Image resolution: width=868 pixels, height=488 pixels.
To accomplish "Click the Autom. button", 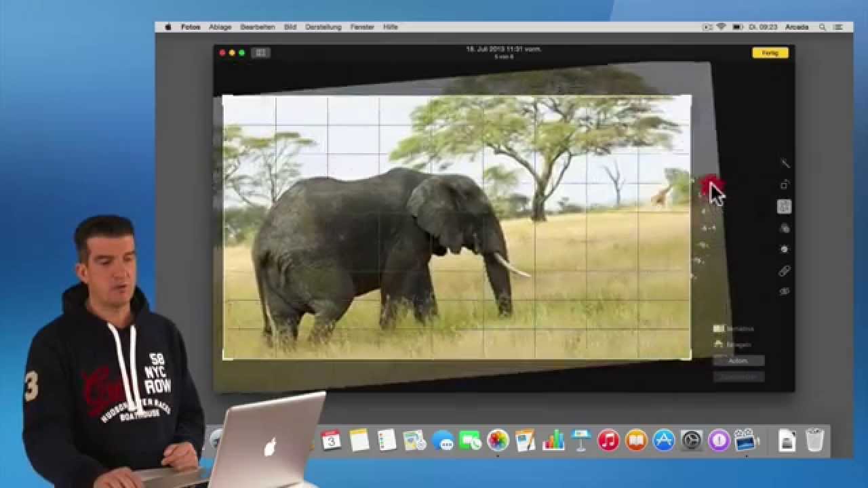I will point(738,361).
